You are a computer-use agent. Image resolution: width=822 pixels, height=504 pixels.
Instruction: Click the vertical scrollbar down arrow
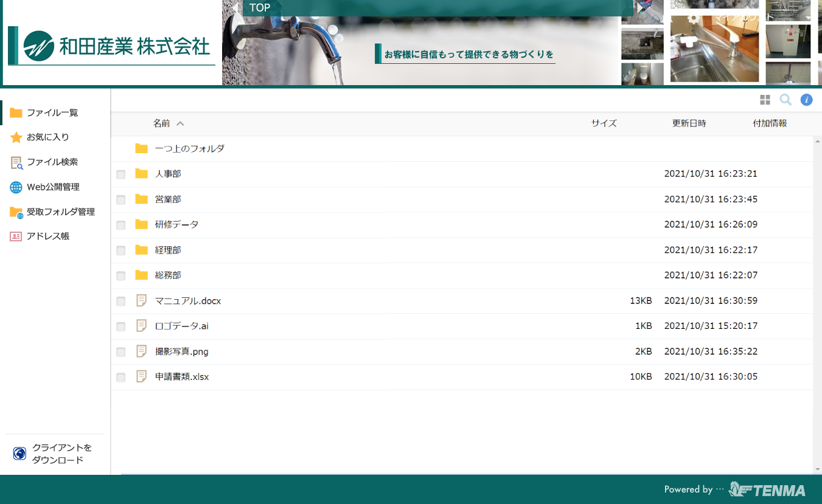click(x=817, y=469)
